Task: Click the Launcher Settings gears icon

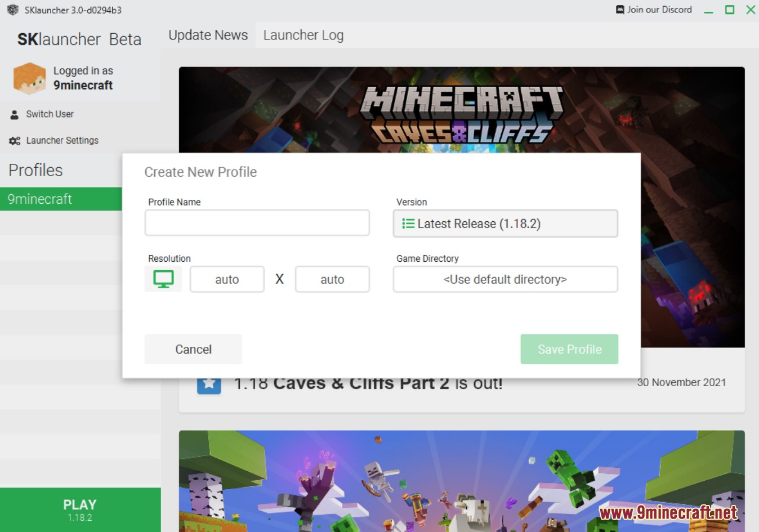Action: click(15, 141)
